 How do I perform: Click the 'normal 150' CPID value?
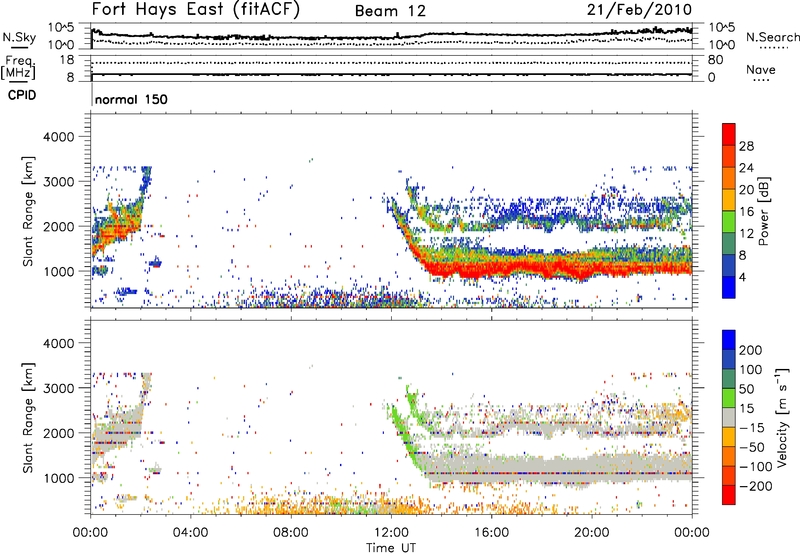(x=131, y=99)
